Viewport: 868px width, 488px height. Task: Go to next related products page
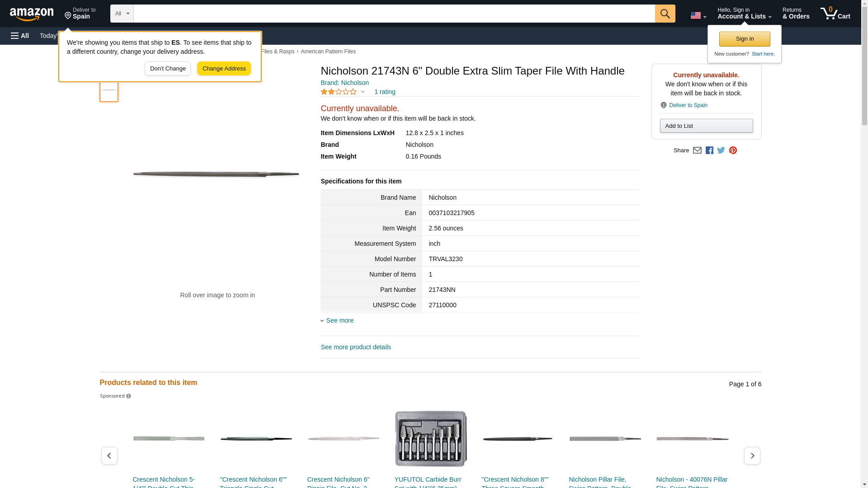752,455
